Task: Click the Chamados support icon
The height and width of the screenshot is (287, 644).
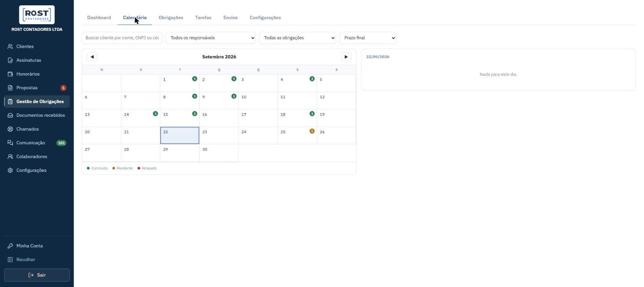Action: (x=10, y=129)
